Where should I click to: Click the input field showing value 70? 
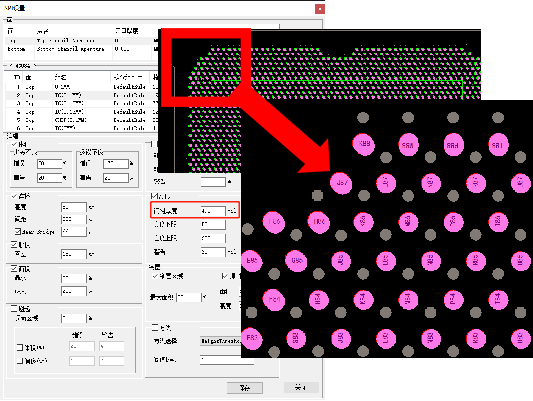point(50,163)
